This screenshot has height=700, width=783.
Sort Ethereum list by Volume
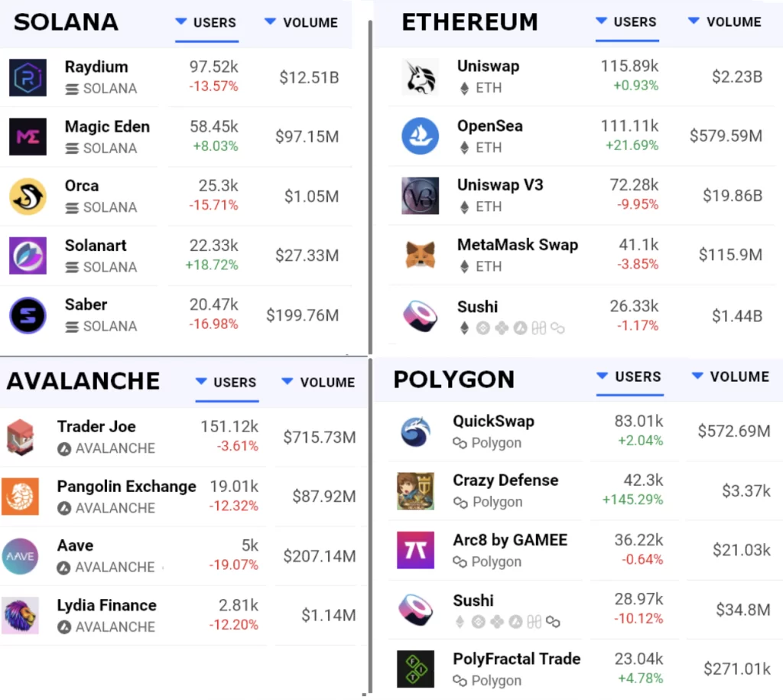[x=725, y=22]
